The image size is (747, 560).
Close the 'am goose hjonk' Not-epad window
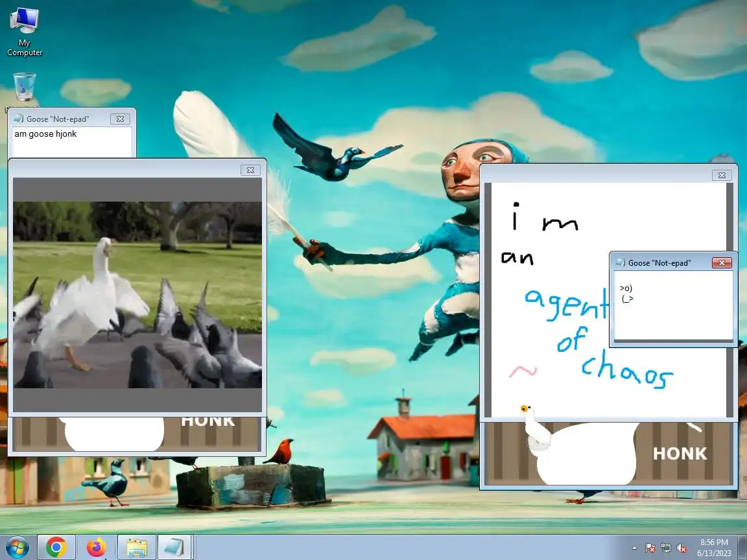(120, 119)
